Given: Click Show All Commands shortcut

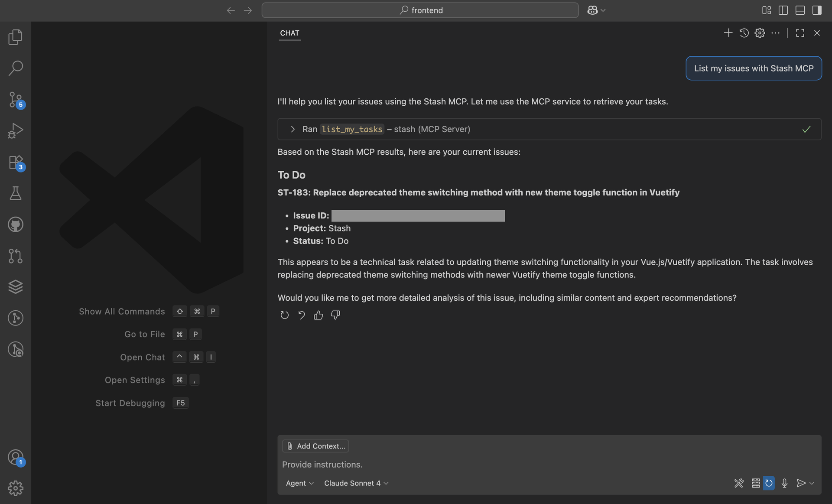Looking at the screenshot, I should click(149, 312).
